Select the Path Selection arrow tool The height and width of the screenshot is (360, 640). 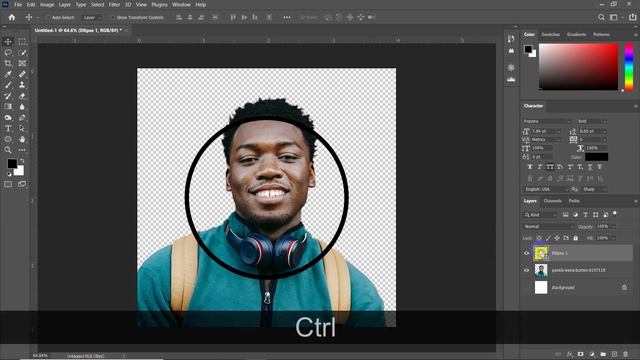(x=22, y=128)
